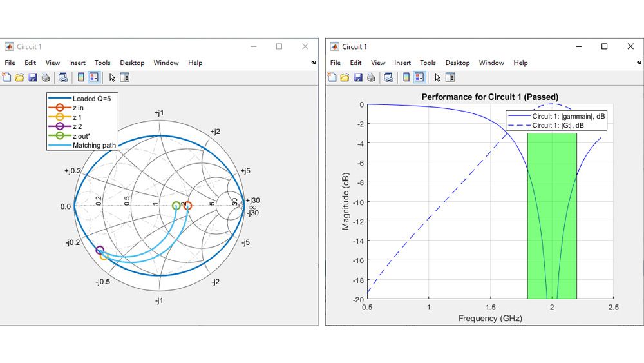Open Property Inspector icon in left window
644x363 pixels.
point(124,77)
